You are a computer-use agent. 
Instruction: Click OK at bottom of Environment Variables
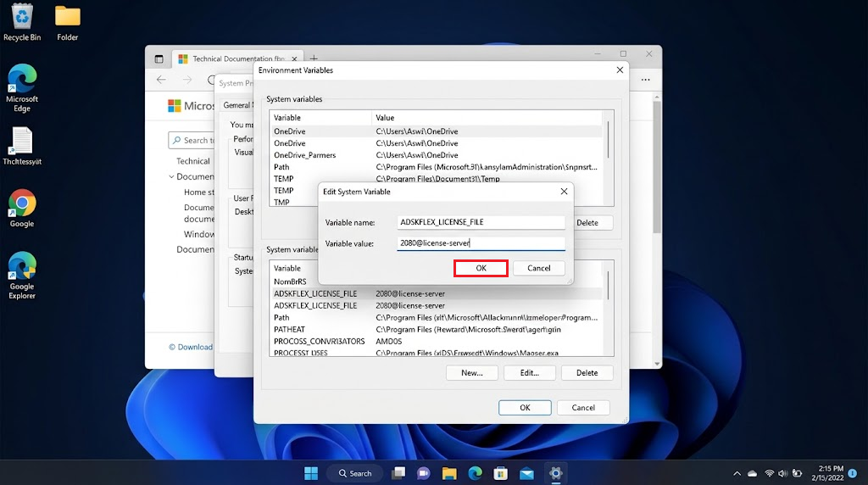point(525,408)
